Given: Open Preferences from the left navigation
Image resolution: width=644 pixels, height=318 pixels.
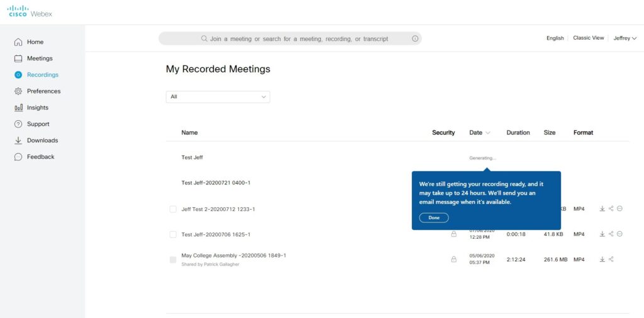Looking at the screenshot, I should [x=43, y=91].
